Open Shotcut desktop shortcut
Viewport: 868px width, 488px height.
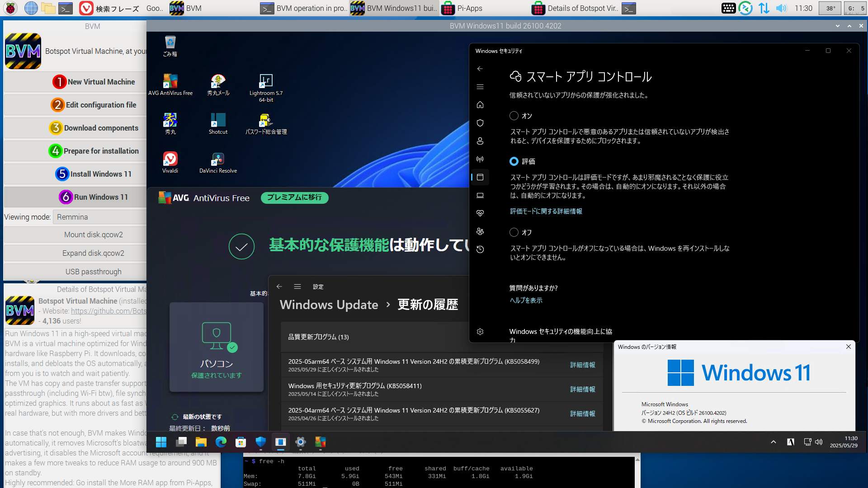pyautogui.click(x=218, y=123)
